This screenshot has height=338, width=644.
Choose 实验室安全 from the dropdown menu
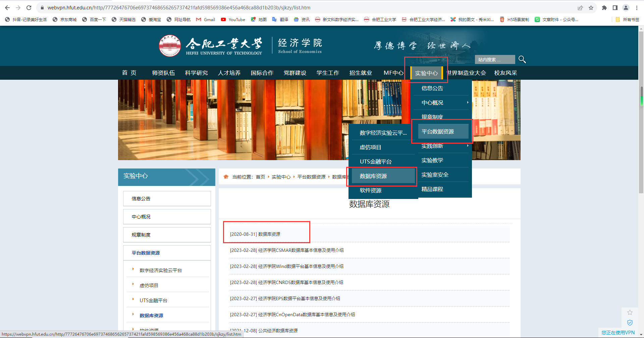[435, 175]
